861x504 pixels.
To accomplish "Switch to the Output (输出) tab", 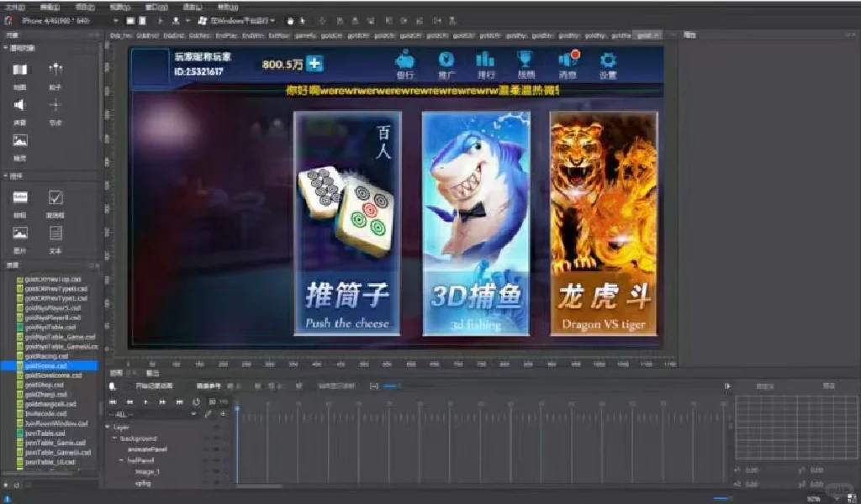I will [153, 373].
